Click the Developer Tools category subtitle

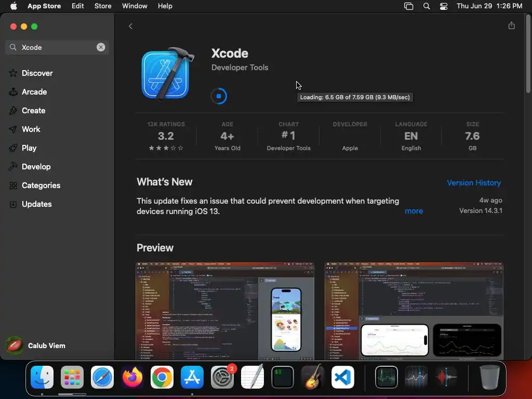click(240, 68)
